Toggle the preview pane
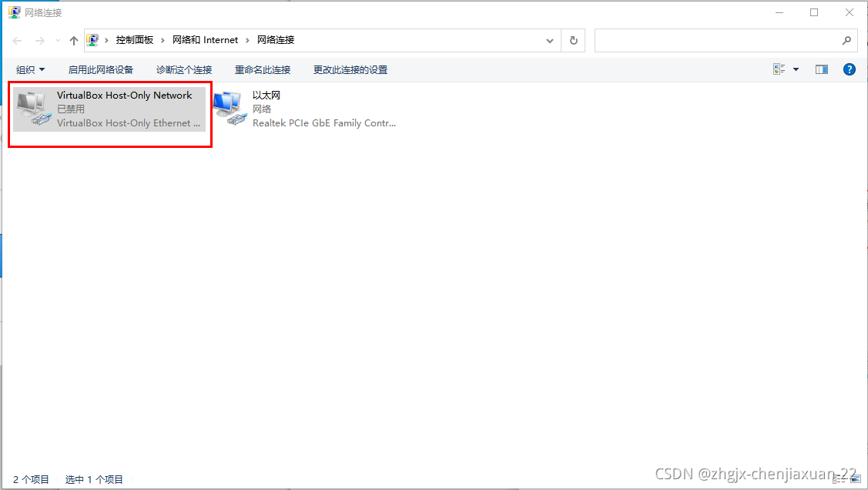The height and width of the screenshot is (490, 868). point(822,69)
